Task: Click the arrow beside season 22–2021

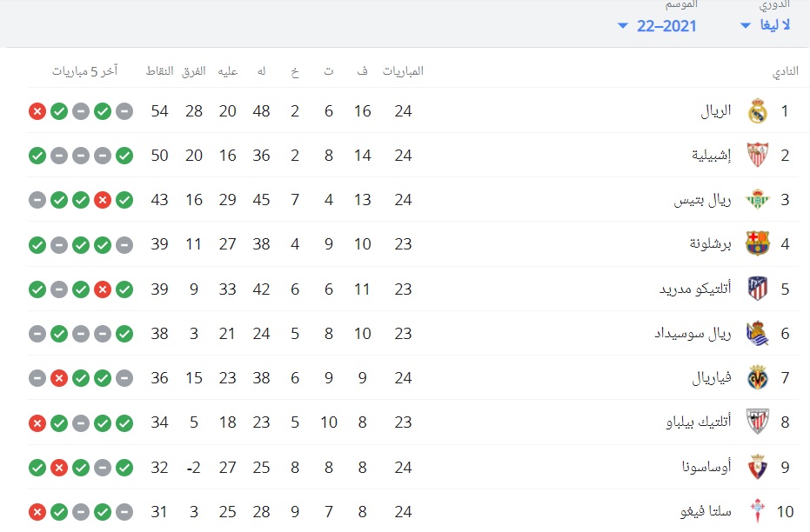Action: pos(623,26)
